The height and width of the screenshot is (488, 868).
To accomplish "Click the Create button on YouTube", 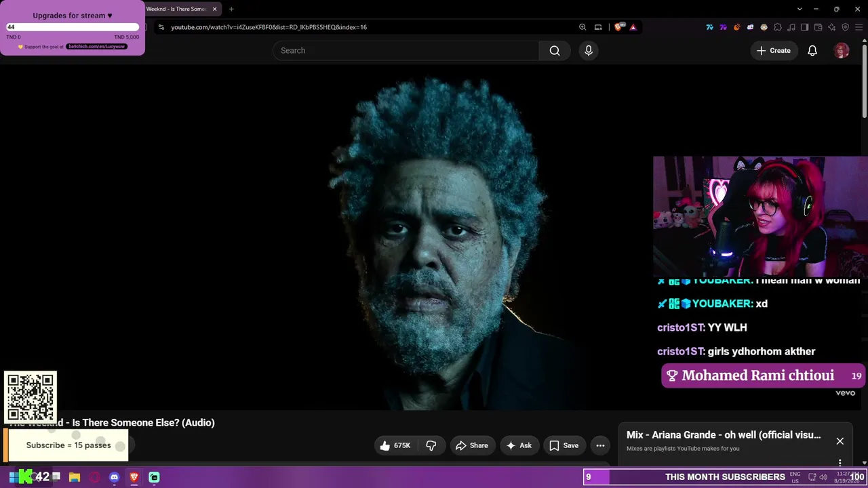I will tap(774, 51).
